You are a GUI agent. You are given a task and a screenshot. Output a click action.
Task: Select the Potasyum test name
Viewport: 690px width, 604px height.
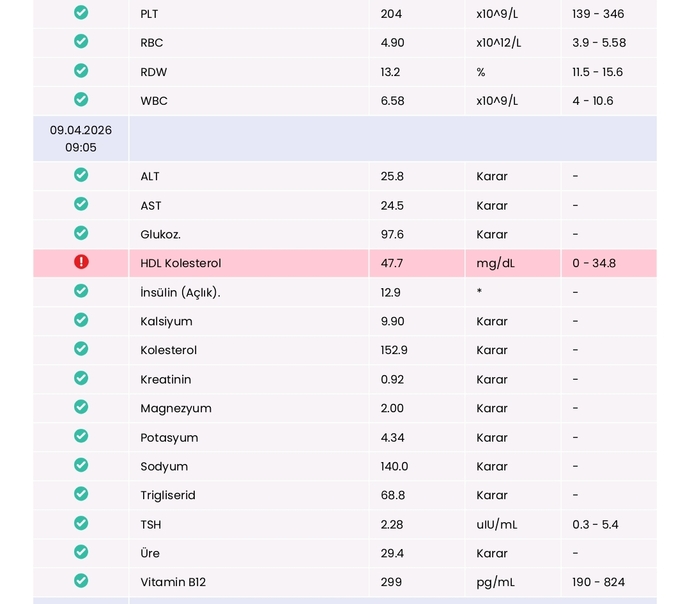tap(169, 438)
